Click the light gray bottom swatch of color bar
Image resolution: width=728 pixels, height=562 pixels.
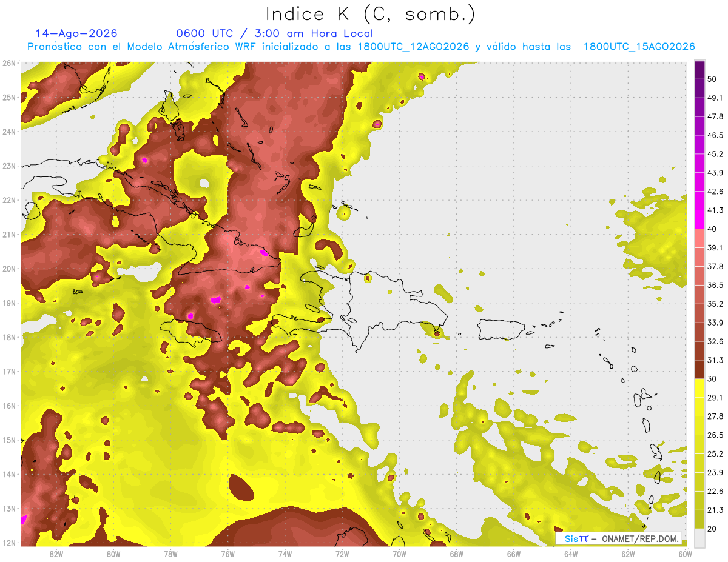tap(699, 538)
